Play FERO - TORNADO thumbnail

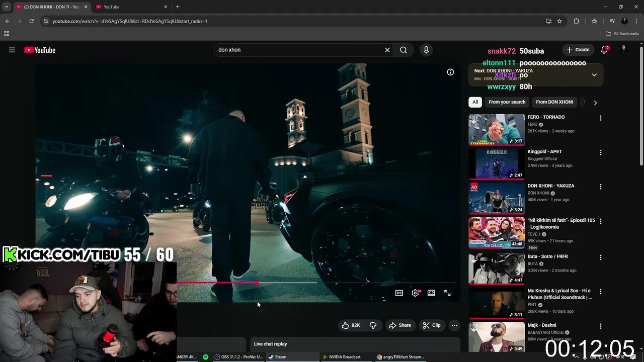[497, 129]
